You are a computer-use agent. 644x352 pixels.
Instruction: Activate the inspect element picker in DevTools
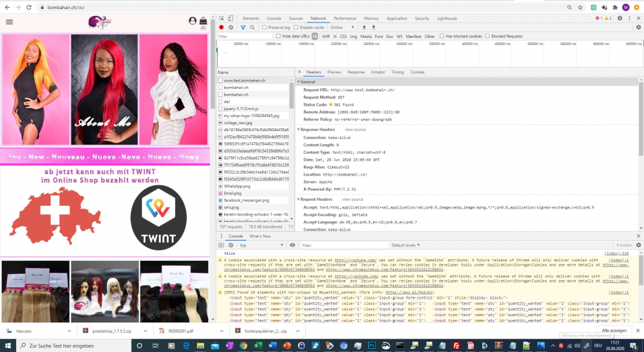(222, 19)
